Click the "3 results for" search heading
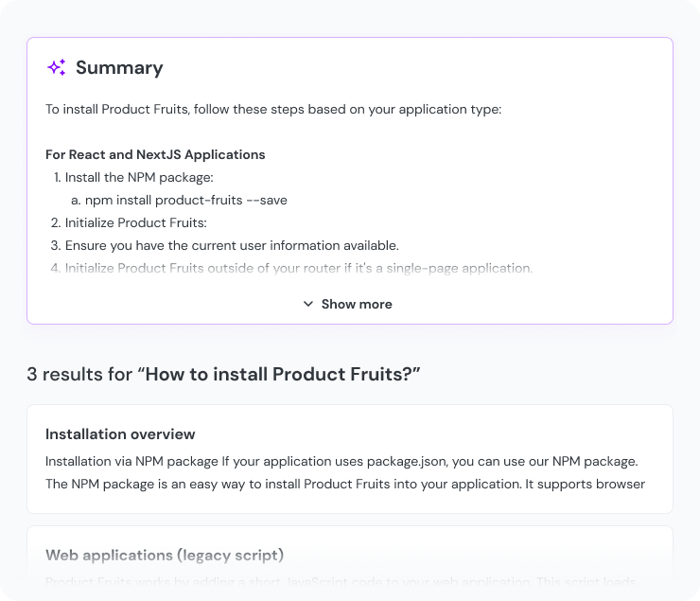 (79, 375)
